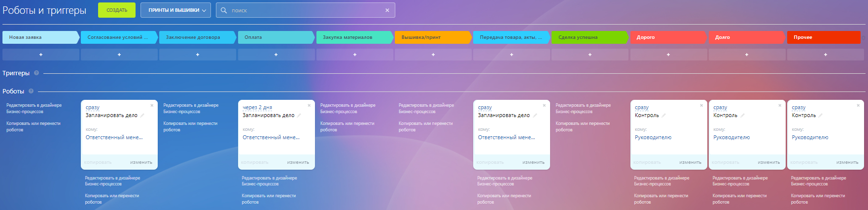
Task: Rename 'через 2 дня' robot via pencil icon
Action: click(x=299, y=115)
